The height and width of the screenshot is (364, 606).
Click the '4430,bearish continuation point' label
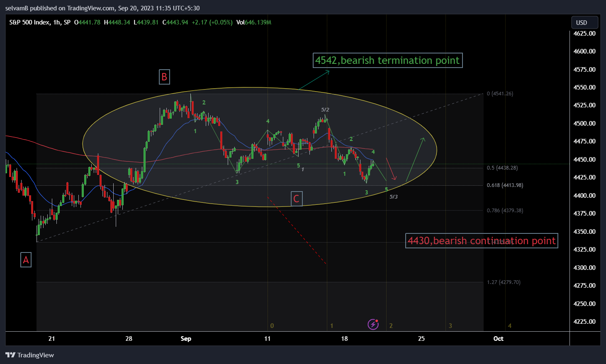click(482, 241)
